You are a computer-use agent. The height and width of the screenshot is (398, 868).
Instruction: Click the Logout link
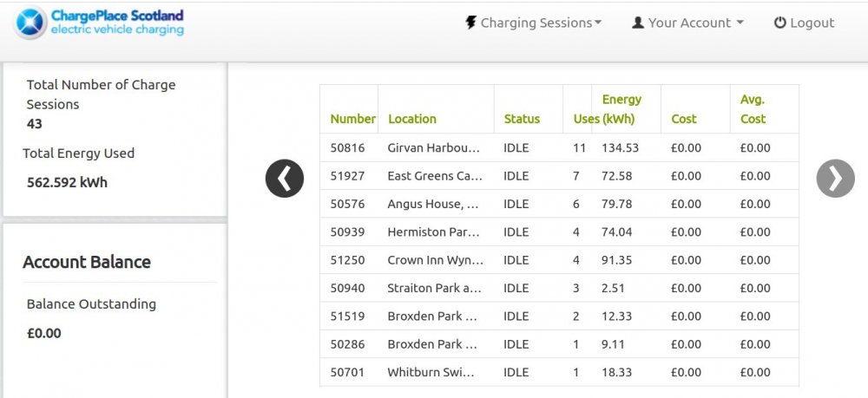805,23
